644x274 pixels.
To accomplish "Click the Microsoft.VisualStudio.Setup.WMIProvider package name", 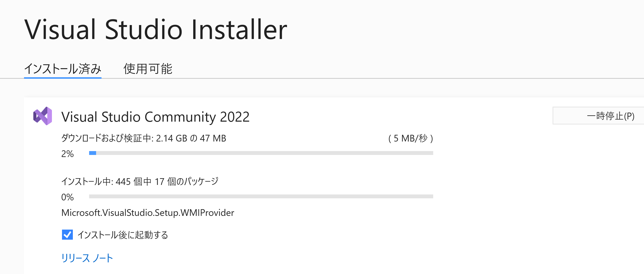I will (x=148, y=213).
